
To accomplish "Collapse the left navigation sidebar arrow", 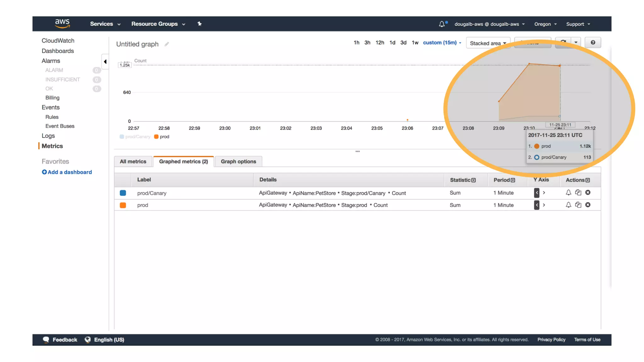I will tap(105, 62).
